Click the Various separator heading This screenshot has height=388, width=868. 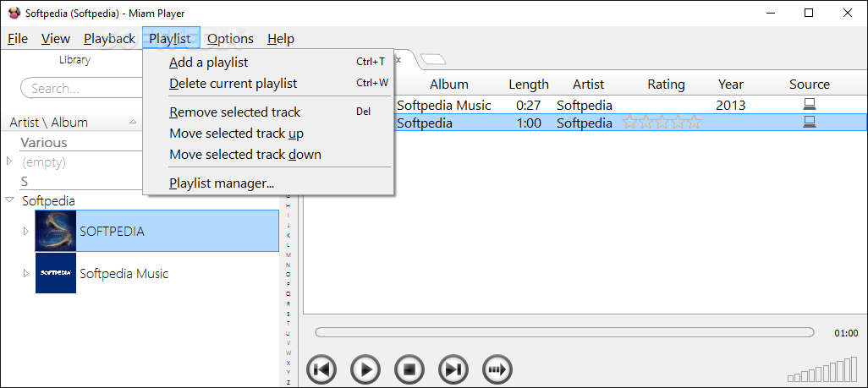coord(44,142)
